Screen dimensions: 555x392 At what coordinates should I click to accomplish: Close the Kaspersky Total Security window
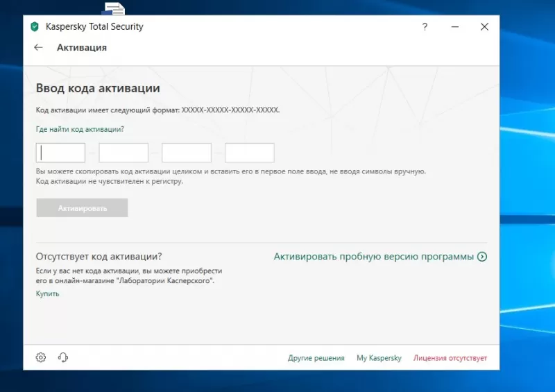[484, 27]
